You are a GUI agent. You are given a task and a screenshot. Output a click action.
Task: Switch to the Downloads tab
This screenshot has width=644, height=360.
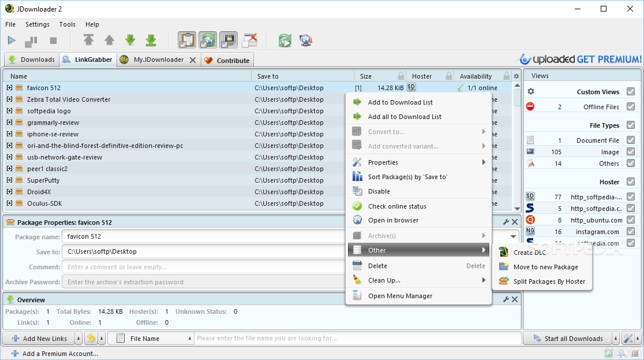pyautogui.click(x=32, y=60)
